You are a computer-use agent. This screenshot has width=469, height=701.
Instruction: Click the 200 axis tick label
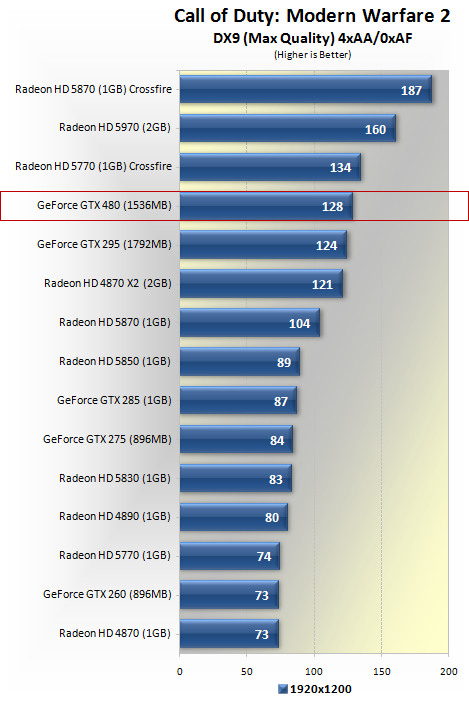pyautogui.click(x=448, y=671)
